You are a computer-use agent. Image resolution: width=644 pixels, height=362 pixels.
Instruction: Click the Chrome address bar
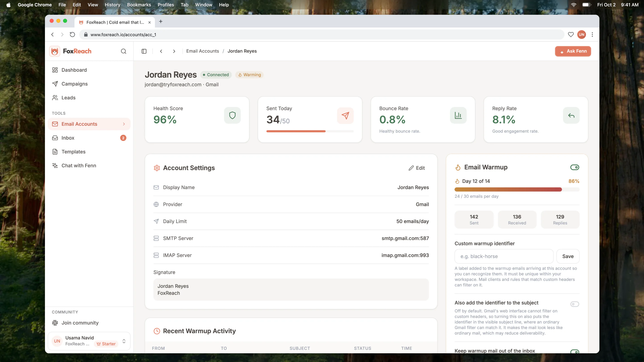pyautogui.click(x=322, y=34)
